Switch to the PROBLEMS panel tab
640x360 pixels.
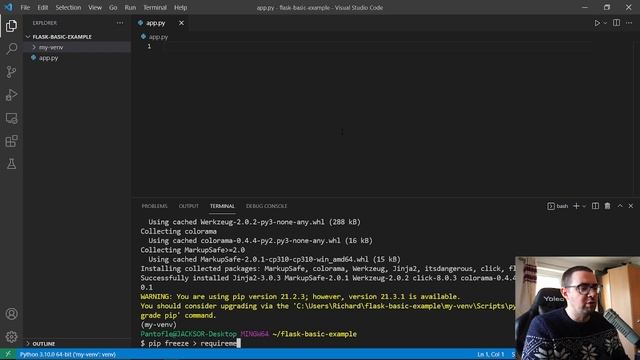click(x=154, y=206)
